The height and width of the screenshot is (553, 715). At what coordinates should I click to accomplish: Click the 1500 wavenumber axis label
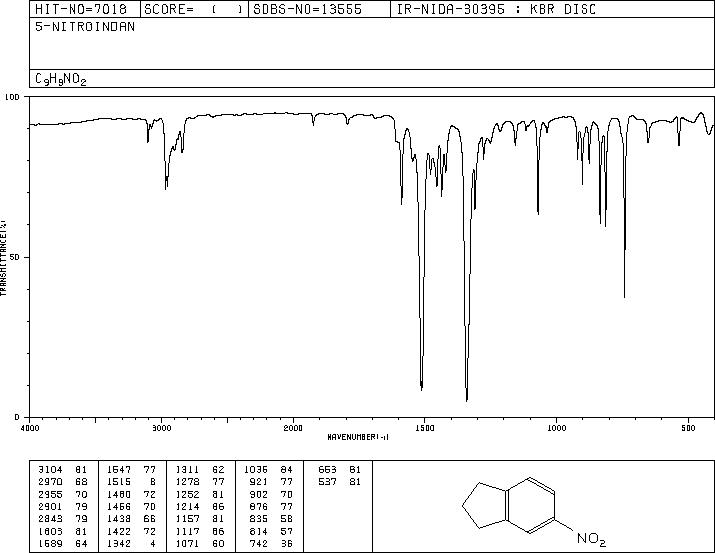(425, 428)
